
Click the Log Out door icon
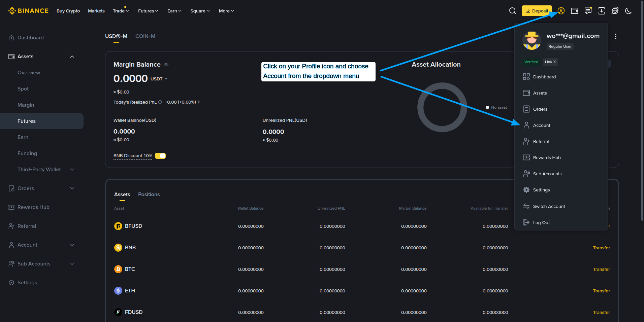pyautogui.click(x=526, y=222)
